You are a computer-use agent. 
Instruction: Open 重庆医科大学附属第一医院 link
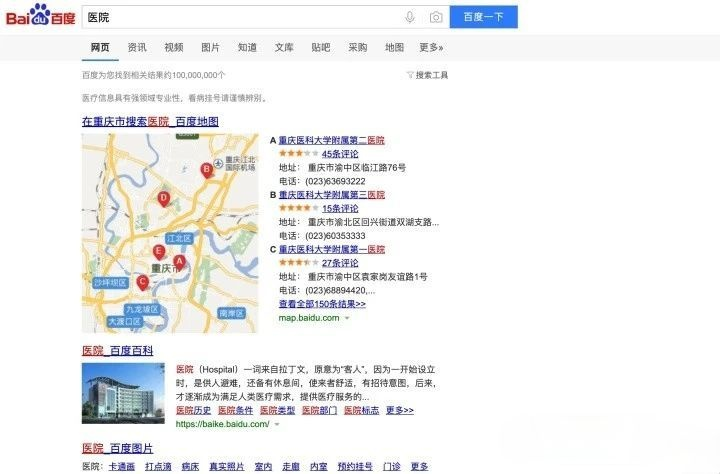coord(332,249)
